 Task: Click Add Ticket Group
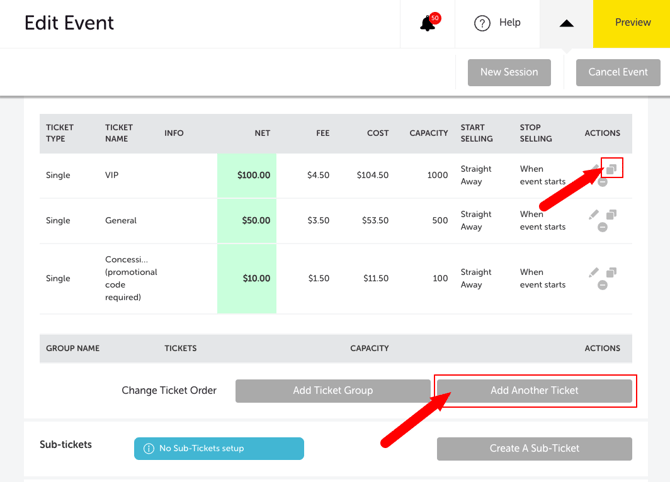click(332, 391)
